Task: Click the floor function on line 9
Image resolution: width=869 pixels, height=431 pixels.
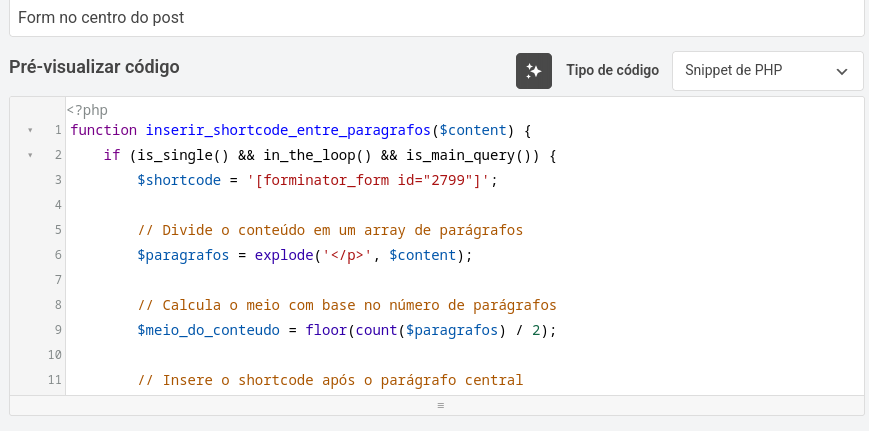Action: (326, 330)
